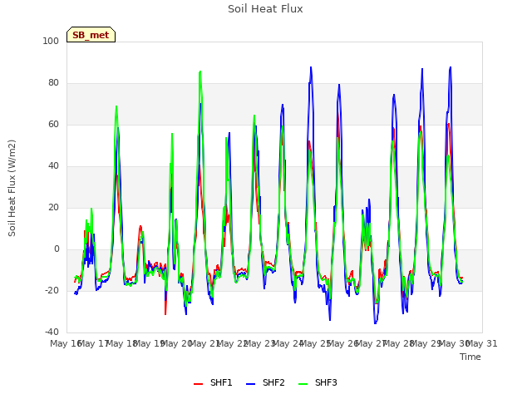Click the y-axis label '-40'
This screenshot has height=399, width=532.
(52, 332)
